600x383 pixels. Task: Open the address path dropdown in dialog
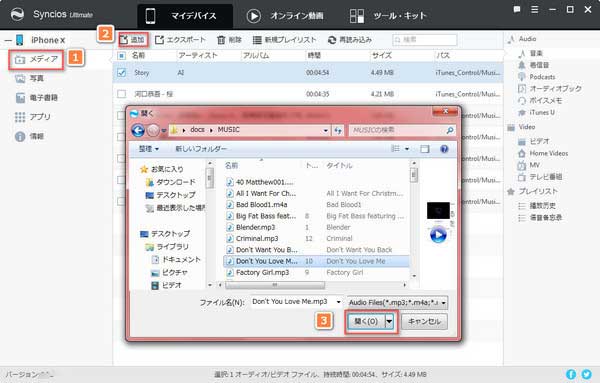click(x=326, y=130)
